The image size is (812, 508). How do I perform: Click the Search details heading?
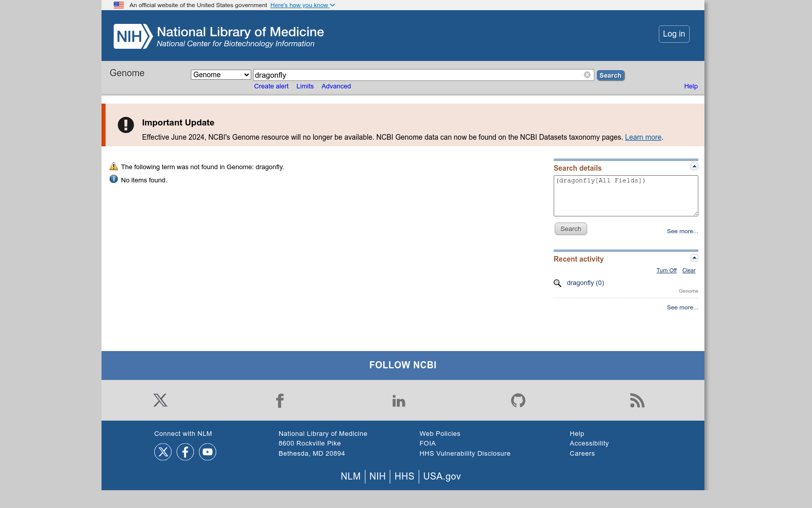[x=578, y=168]
